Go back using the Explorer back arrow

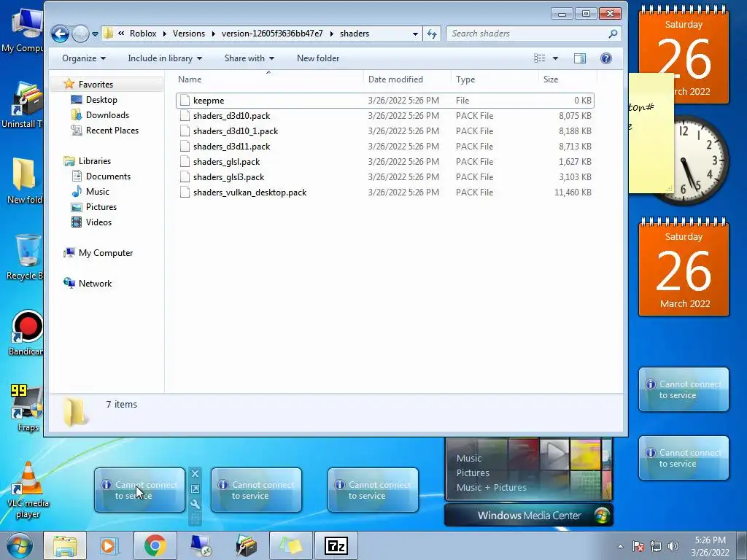click(60, 34)
